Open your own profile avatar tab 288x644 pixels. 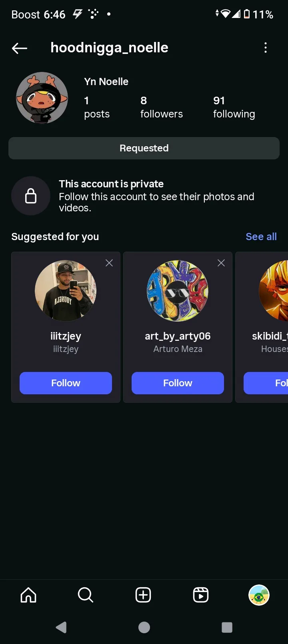coord(259,595)
